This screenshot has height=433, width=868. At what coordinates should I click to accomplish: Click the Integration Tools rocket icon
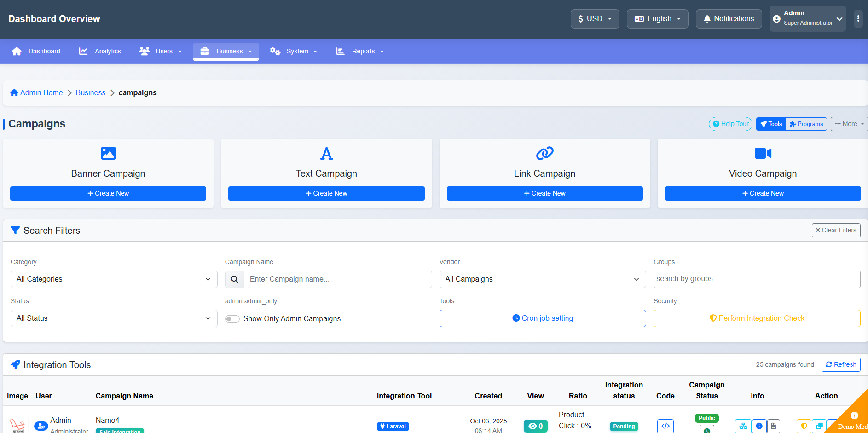[x=15, y=365]
